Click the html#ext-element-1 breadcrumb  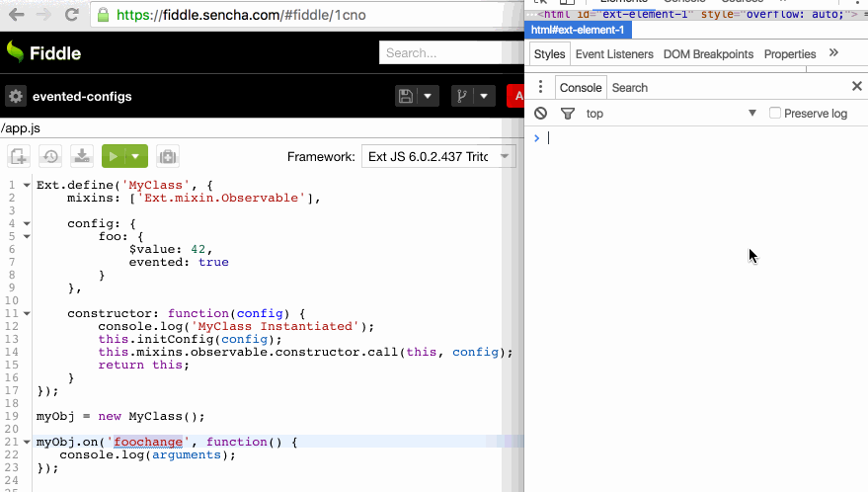578,30
